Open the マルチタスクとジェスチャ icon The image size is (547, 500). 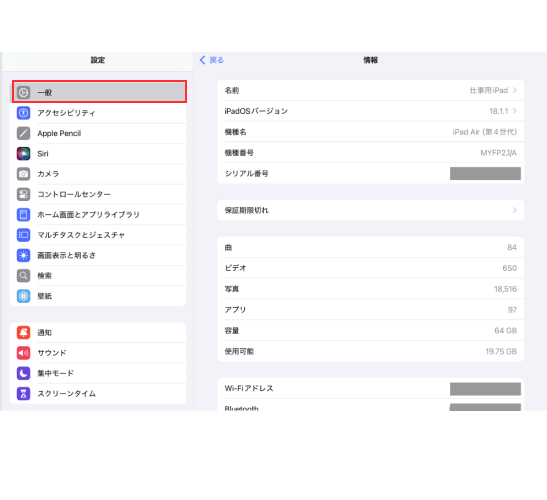point(23,235)
